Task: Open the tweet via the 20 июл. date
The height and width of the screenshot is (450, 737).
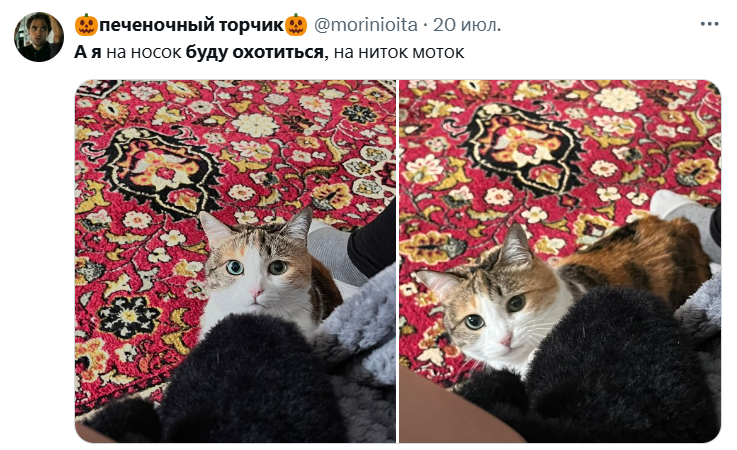Action: click(467, 25)
